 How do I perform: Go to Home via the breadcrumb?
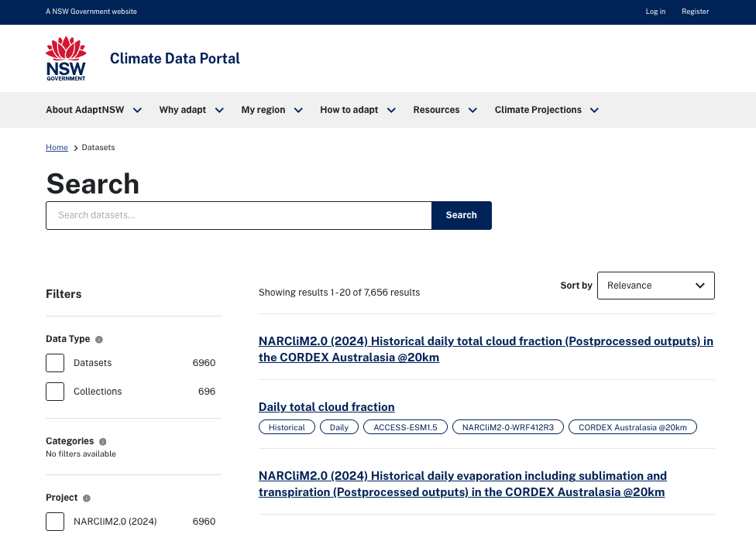pyautogui.click(x=57, y=147)
